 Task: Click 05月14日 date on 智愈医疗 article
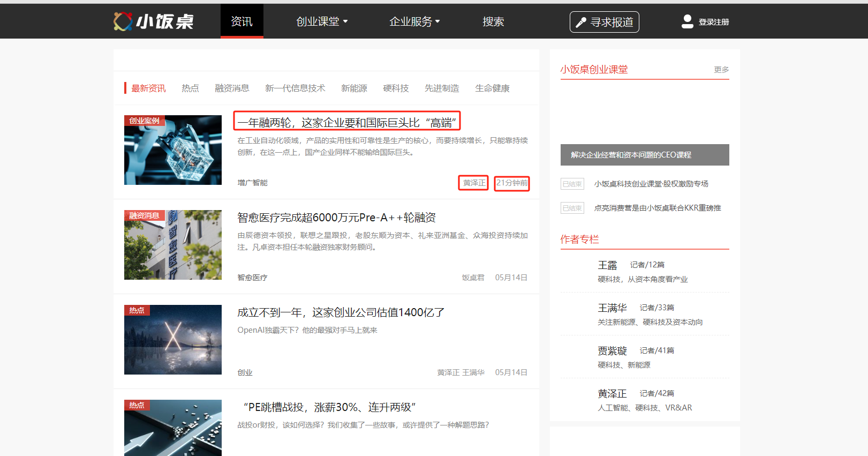(511, 278)
